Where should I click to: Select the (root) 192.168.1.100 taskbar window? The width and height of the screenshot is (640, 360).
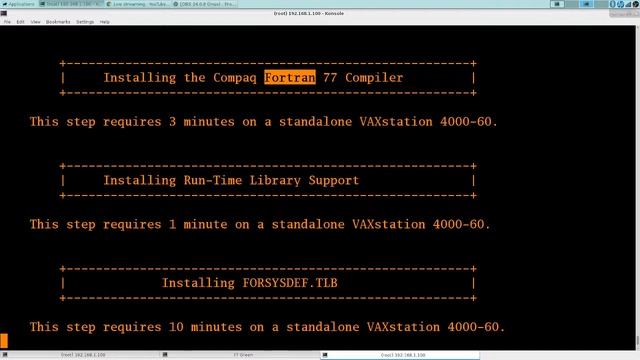(x=71, y=4)
